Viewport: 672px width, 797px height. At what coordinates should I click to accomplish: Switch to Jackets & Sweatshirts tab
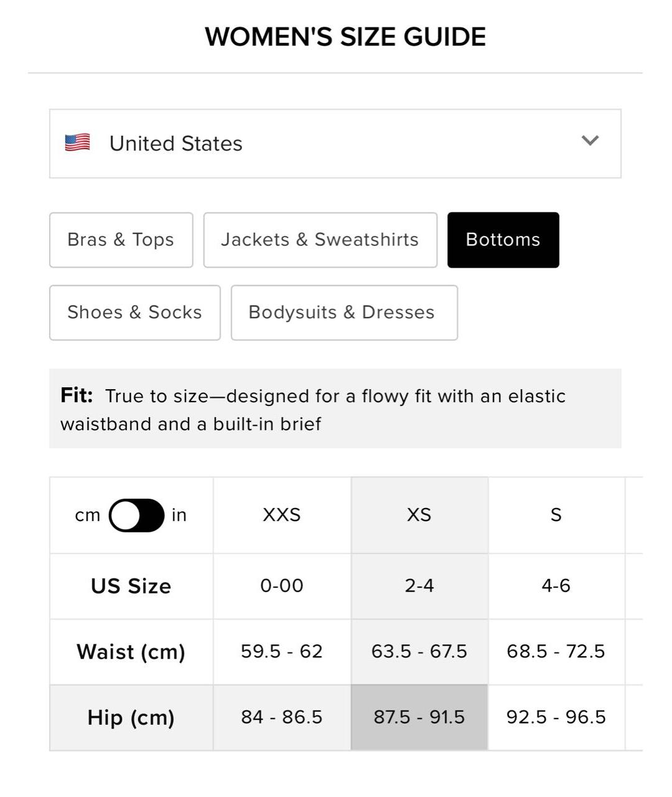[x=320, y=240]
